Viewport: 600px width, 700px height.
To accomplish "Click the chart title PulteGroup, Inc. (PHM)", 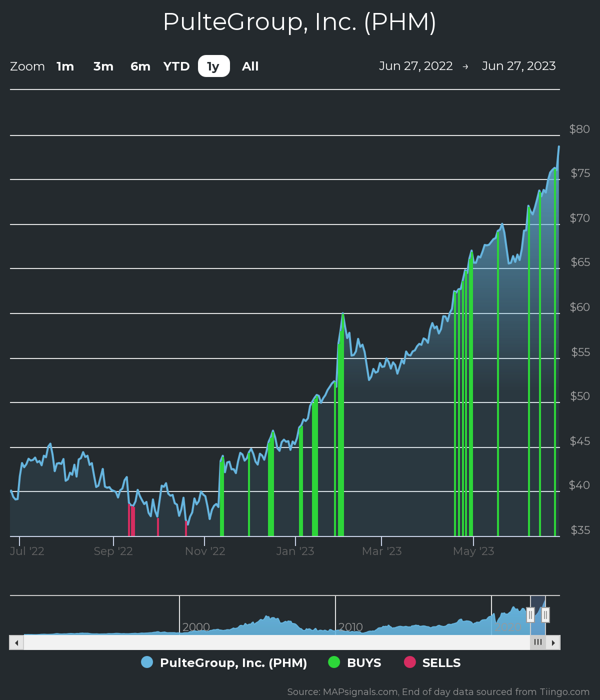I will 300,22.
